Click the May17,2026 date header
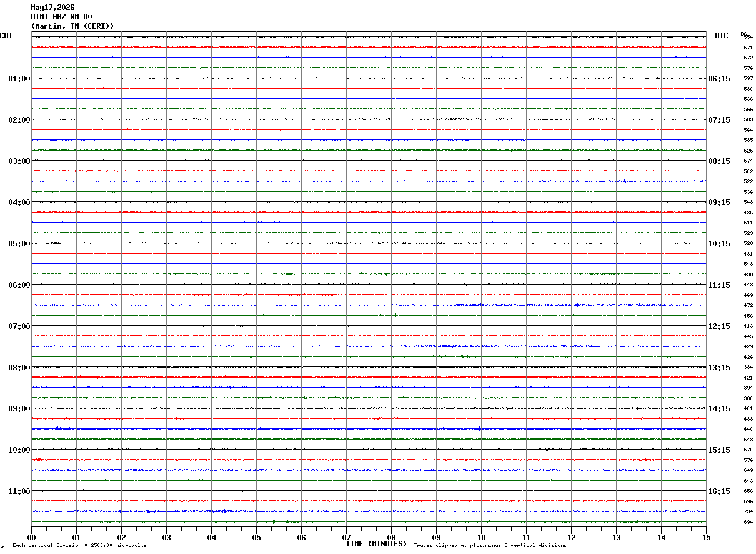 pyautogui.click(x=52, y=8)
